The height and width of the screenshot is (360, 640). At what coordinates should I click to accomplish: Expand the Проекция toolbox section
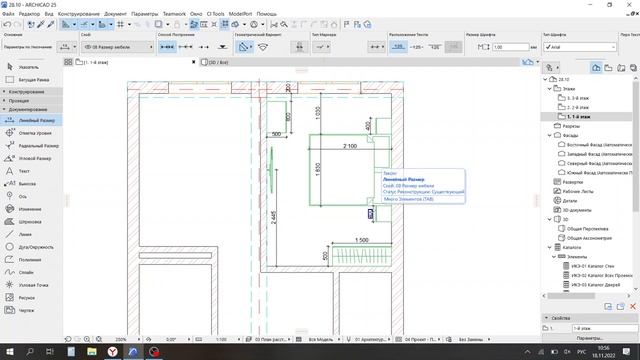31,100
